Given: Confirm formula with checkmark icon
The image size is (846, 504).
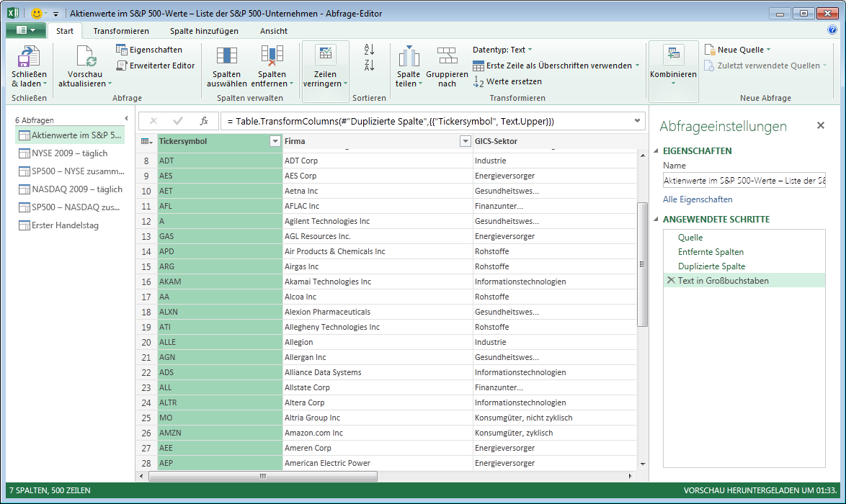Looking at the screenshot, I should tap(178, 121).
